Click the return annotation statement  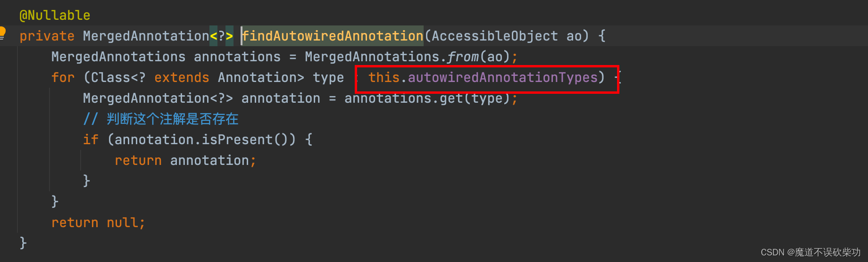click(x=185, y=161)
